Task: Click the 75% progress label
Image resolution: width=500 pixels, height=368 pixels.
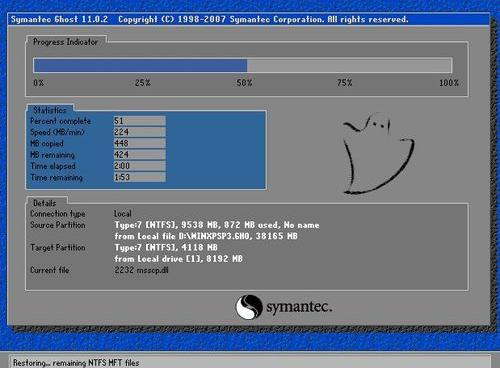Action: 344,83
